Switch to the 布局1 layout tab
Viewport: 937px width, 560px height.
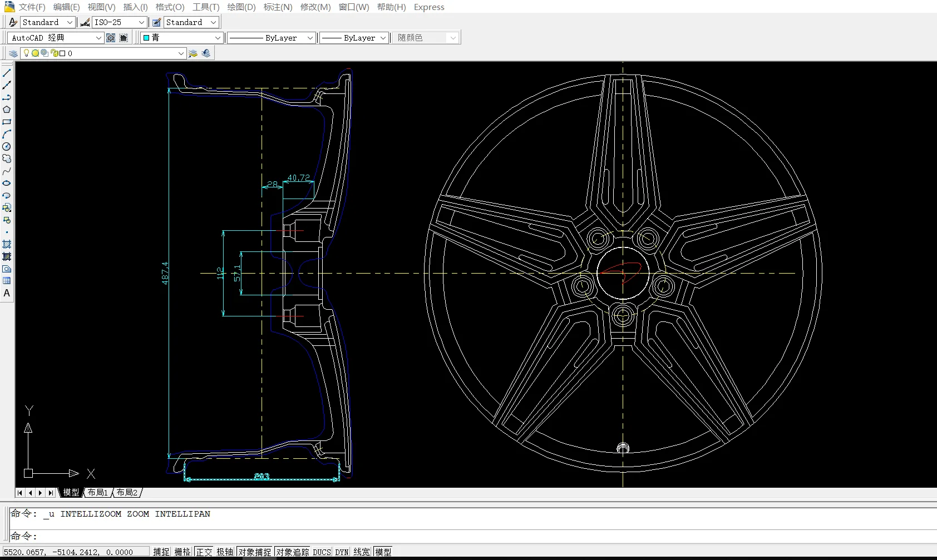pyautogui.click(x=98, y=493)
